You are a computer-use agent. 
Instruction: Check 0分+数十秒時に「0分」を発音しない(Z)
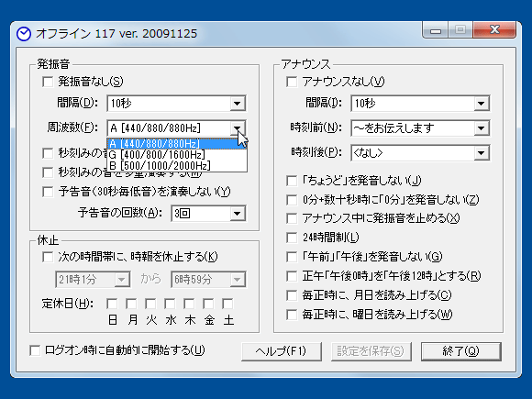(292, 200)
